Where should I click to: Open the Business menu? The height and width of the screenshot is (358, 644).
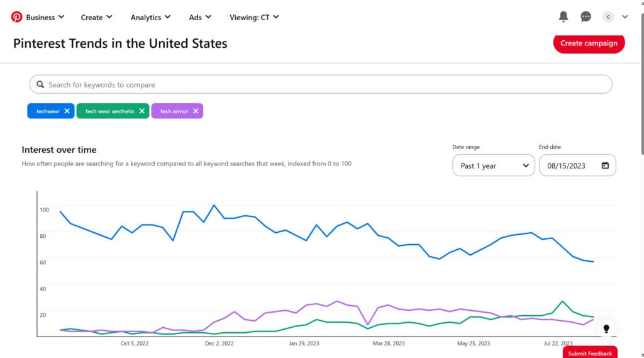(x=45, y=17)
